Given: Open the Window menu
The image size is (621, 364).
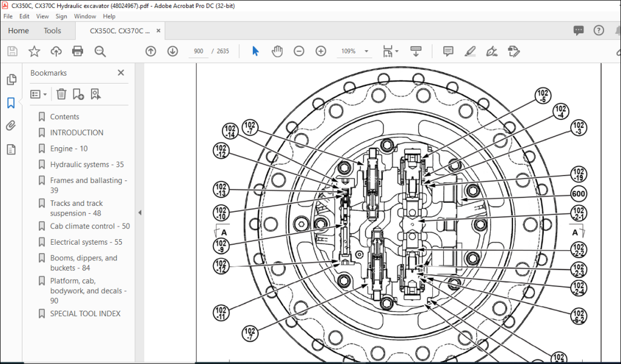Looking at the screenshot, I should tap(85, 16).
